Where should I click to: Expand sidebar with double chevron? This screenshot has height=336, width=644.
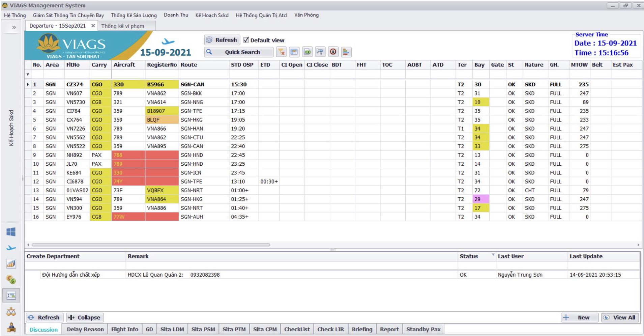pos(14,27)
